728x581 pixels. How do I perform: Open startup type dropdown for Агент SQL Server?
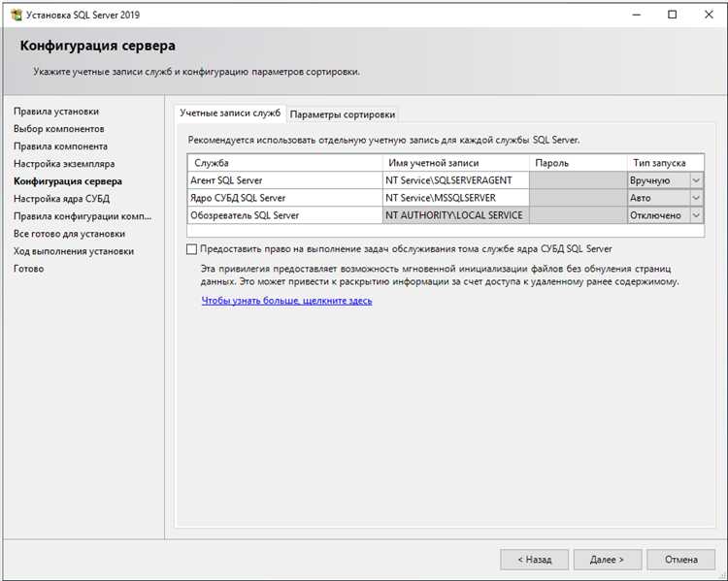pos(696,180)
